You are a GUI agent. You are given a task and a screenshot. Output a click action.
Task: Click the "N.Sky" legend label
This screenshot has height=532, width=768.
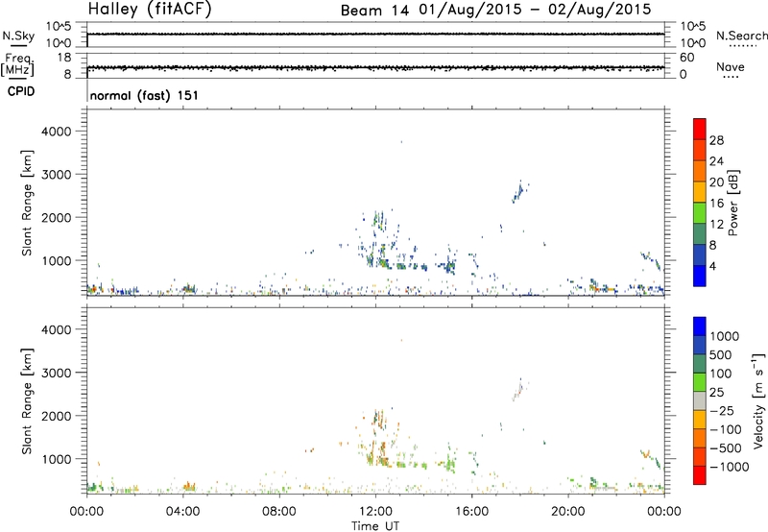[18, 36]
